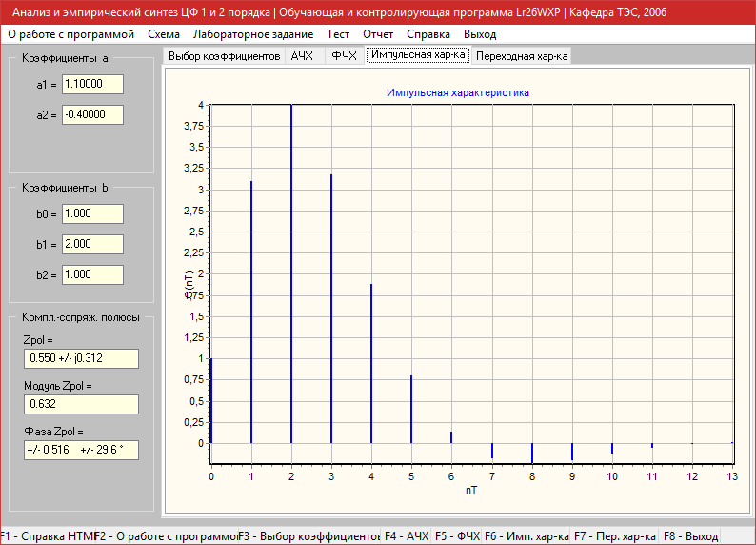Image resolution: width=756 pixels, height=545 pixels.
Task: Click the 'nT' x-axis label
Action: tap(471, 490)
